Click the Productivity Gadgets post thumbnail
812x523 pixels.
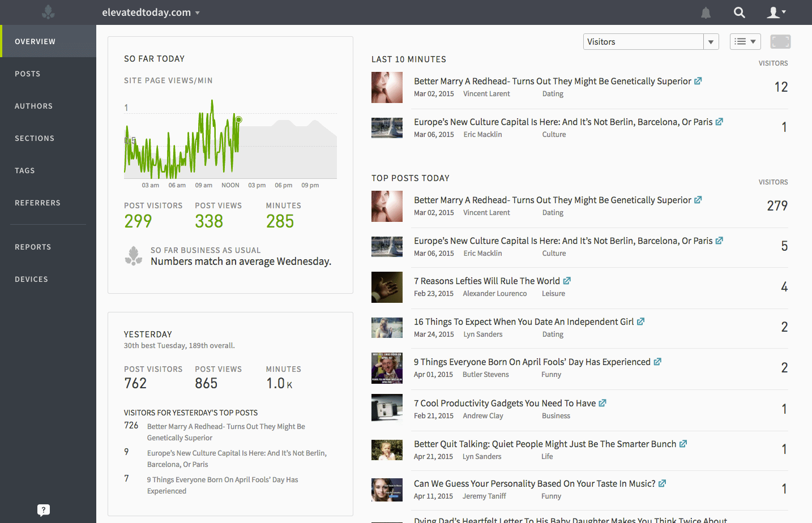[x=387, y=408]
